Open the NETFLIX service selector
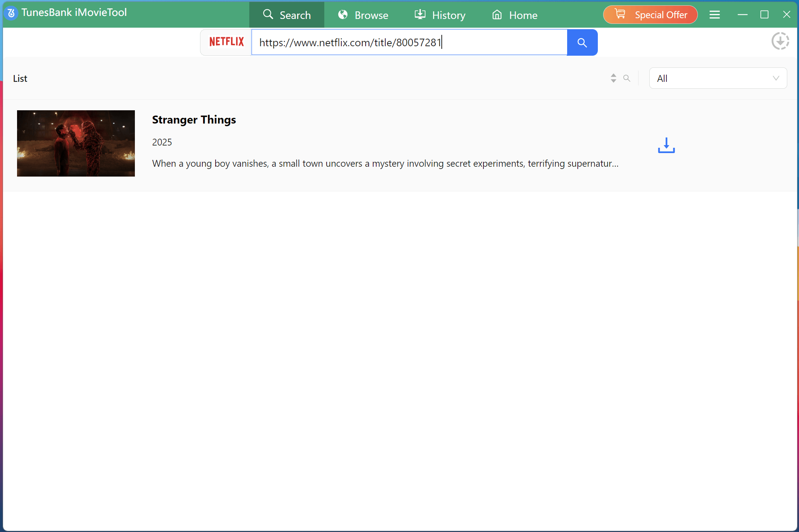The image size is (799, 532). (x=226, y=42)
